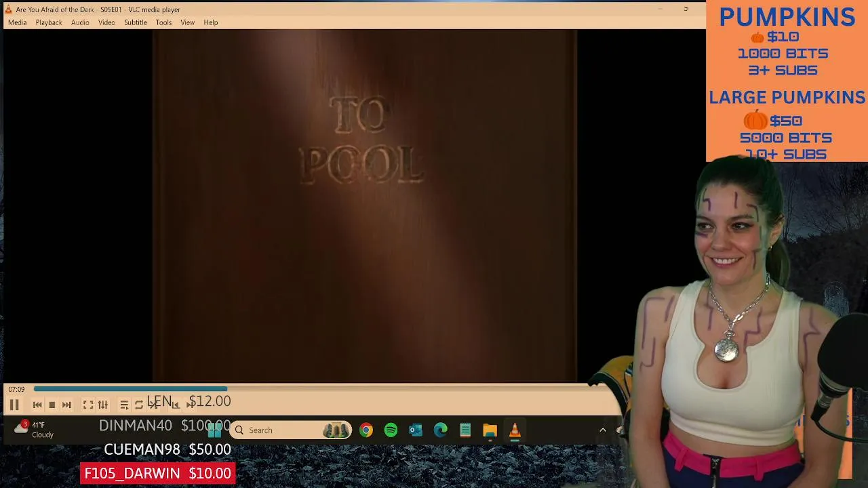Image resolution: width=868 pixels, height=488 pixels.
Task: Click the video area showing TO POOL door
Action: pyautogui.click(x=364, y=206)
